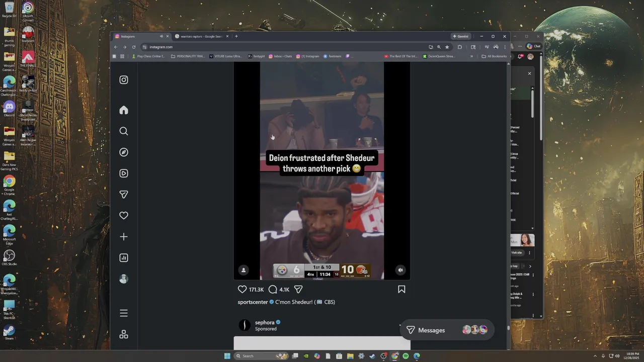Open the Restream bookmark
The height and width of the screenshot is (362, 644).
click(x=333, y=56)
